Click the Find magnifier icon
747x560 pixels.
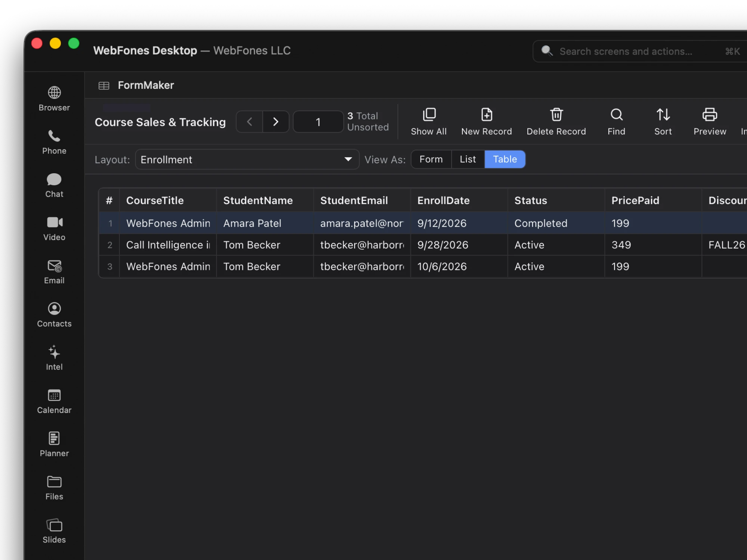click(x=617, y=115)
